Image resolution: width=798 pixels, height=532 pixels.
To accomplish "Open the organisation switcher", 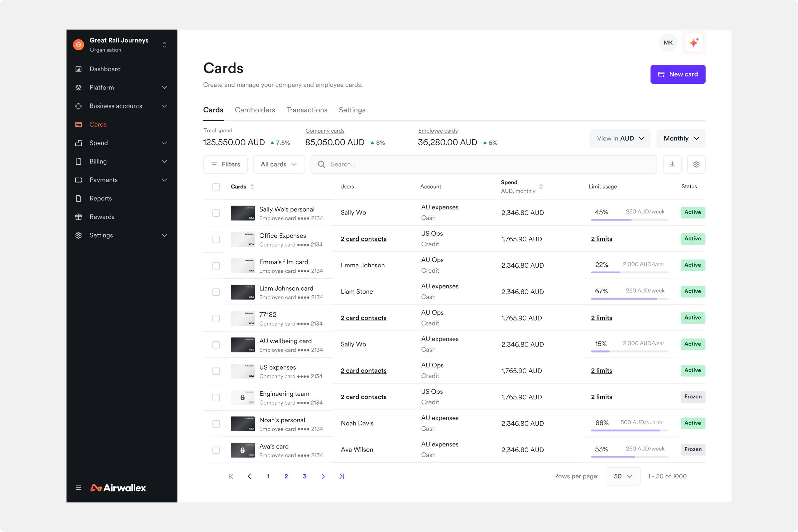I will click(164, 45).
